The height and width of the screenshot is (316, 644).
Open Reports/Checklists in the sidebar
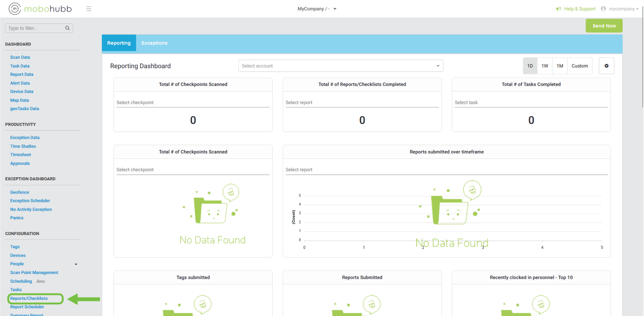[29, 299]
